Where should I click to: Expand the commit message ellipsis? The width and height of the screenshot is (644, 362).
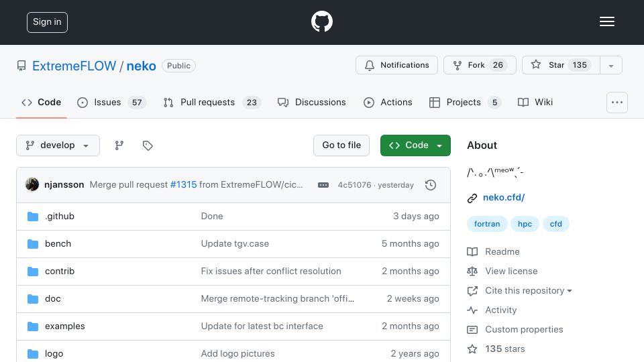pos(323,185)
